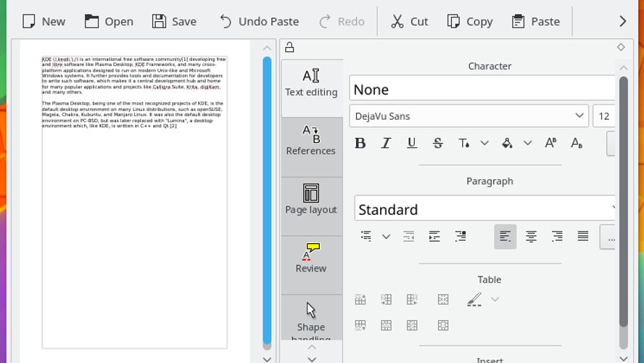Screen dimensions: 644x363
Task: Save the document
Action: (x=174, y=21)
